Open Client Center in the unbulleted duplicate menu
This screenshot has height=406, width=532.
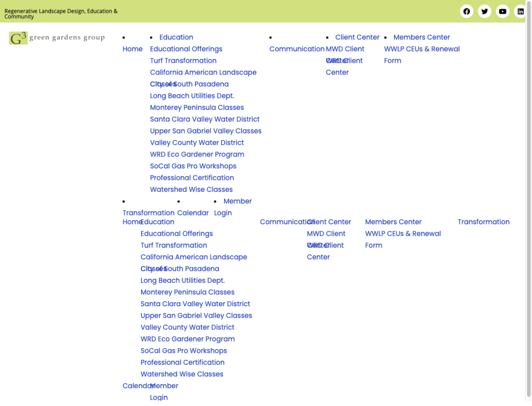(329, 222)
